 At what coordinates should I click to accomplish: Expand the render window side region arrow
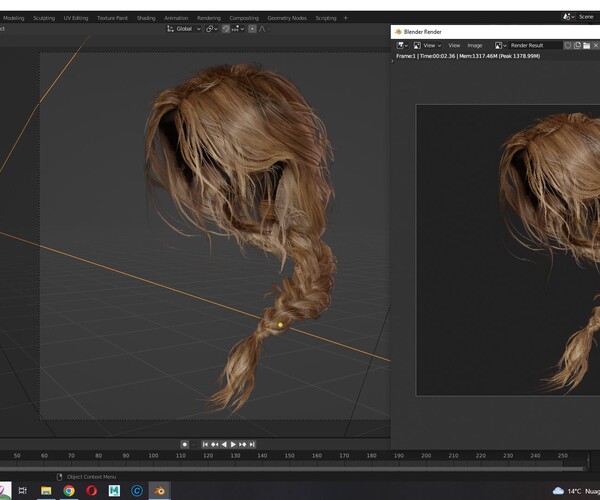[x=393, y=61]
